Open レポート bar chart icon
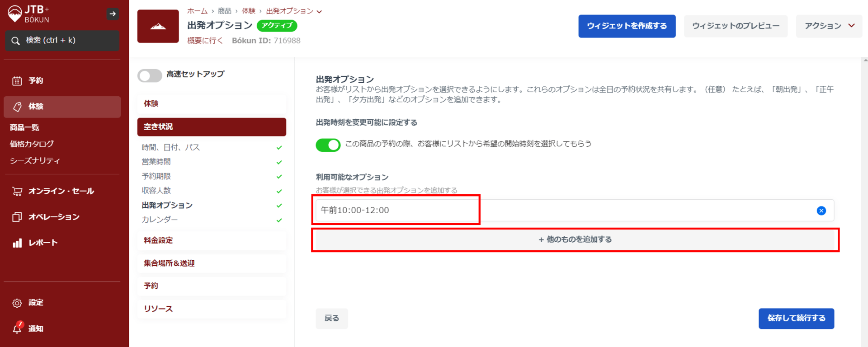Screen dimensions: 868x347 tap(17, 243)
